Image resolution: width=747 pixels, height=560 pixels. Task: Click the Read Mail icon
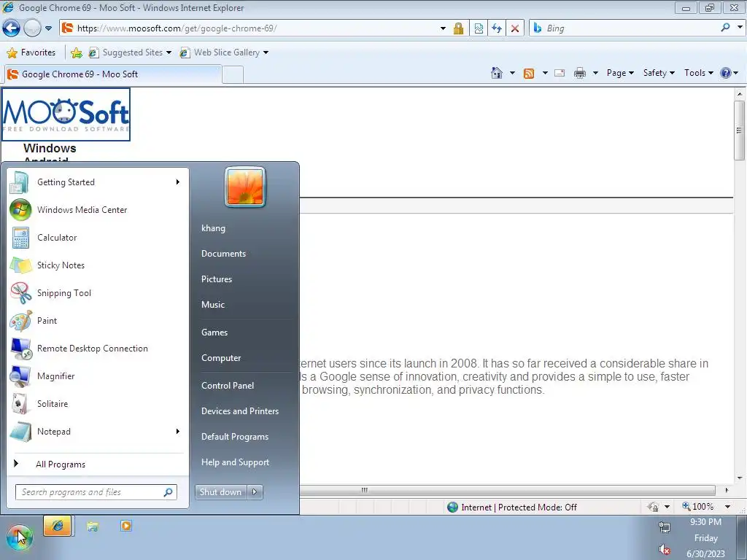click(x=560, y=73)
